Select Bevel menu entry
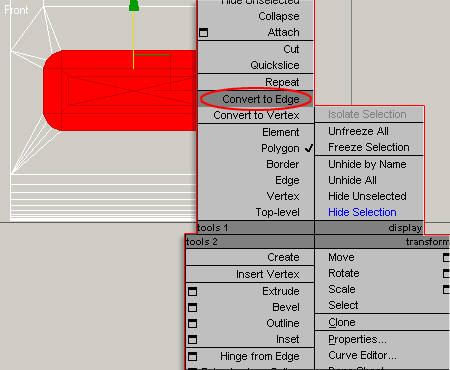Image resolution: width=450 pixels, height=370 pixels. (286, 307)
